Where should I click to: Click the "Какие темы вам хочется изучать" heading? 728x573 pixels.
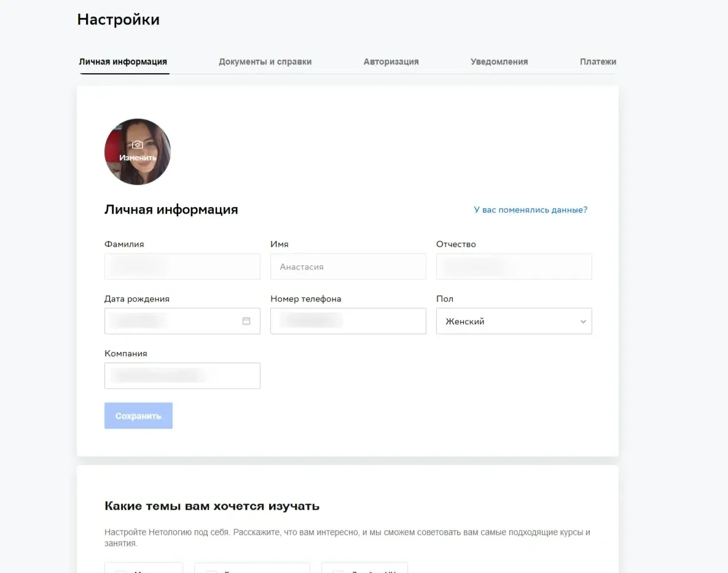(212, 505)
